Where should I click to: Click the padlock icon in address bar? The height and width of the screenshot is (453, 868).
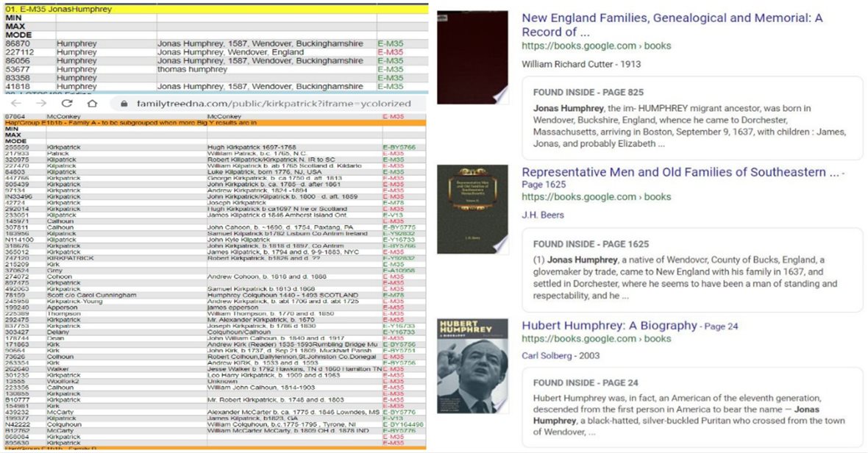click(x=123, y=104)
